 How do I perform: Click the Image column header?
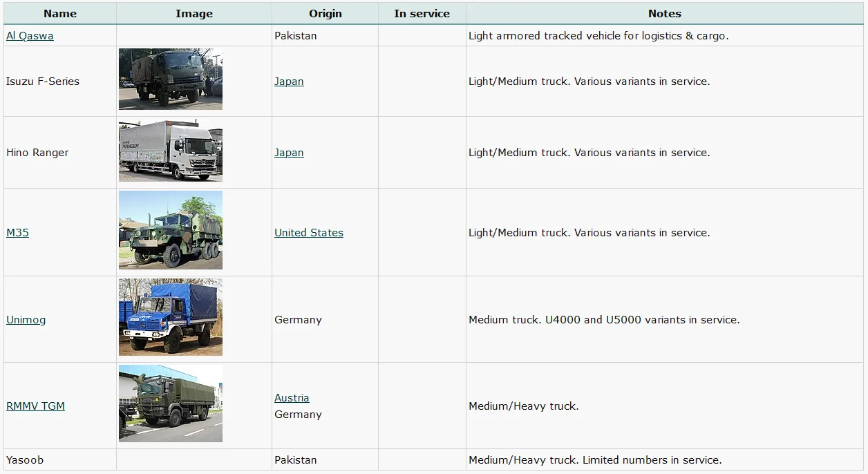194,14
